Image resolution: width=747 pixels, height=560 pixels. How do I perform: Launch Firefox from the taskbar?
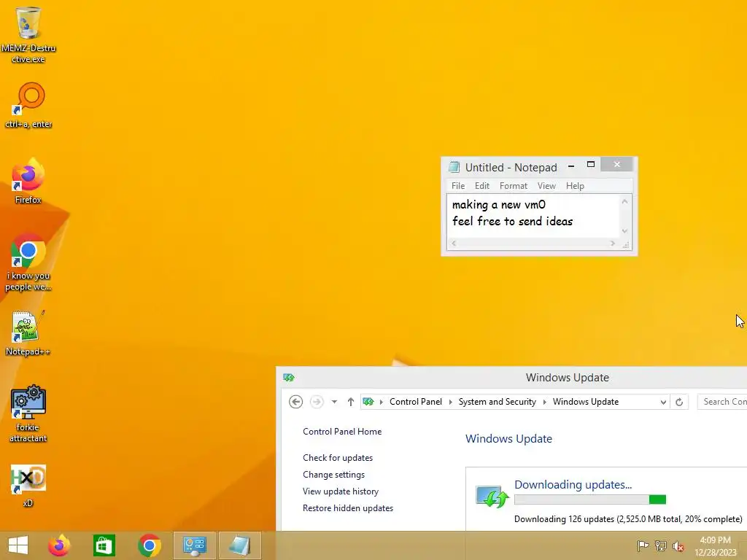click(59, 545)
